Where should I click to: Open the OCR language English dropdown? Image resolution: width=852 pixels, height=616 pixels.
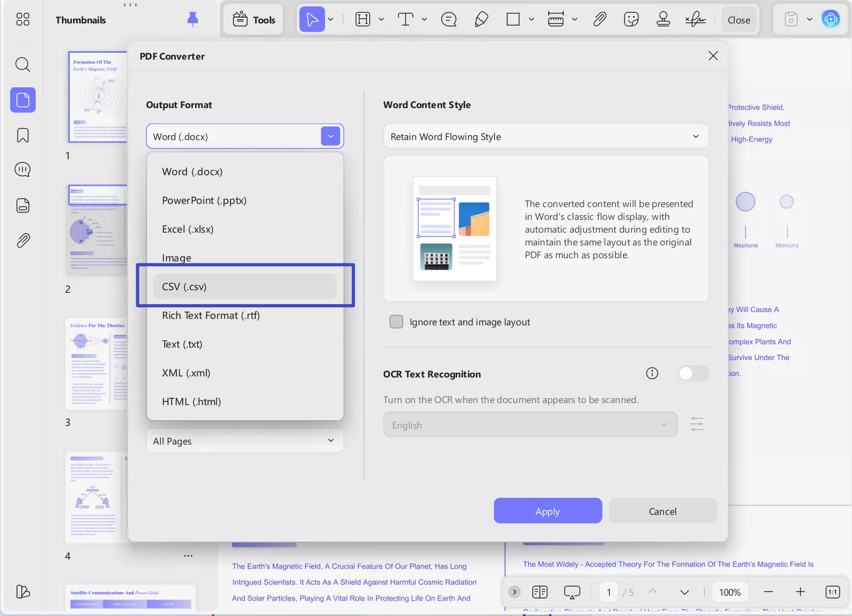coord(530,424)
